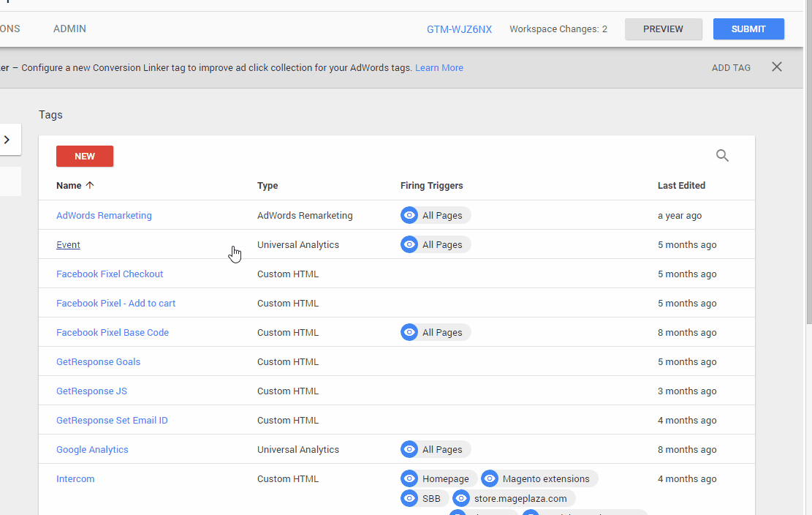Click the Workspace Changes: 2 indicator
The width and height of the screenshot is (812, 515).
pos(558,29)
